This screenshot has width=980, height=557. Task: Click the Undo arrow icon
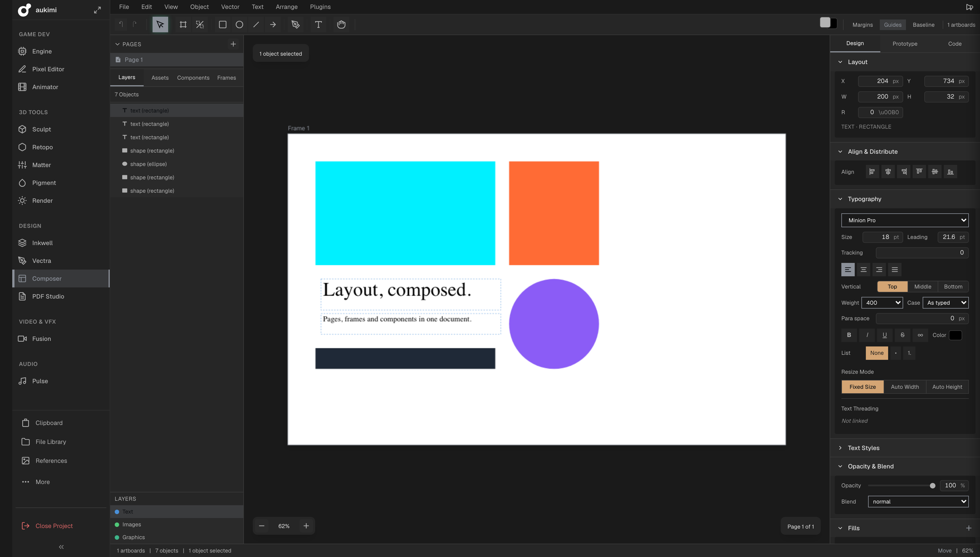121,25
